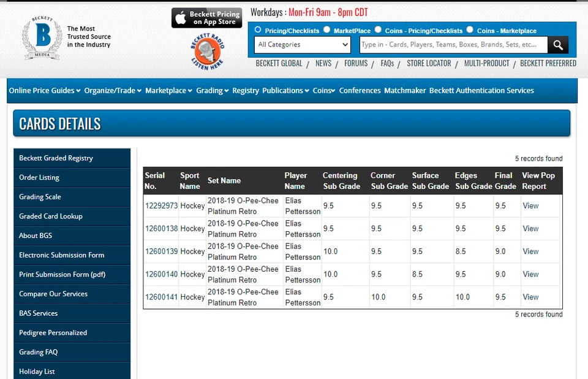Go to BECKETT GLOBAL link

pos(279,63)
